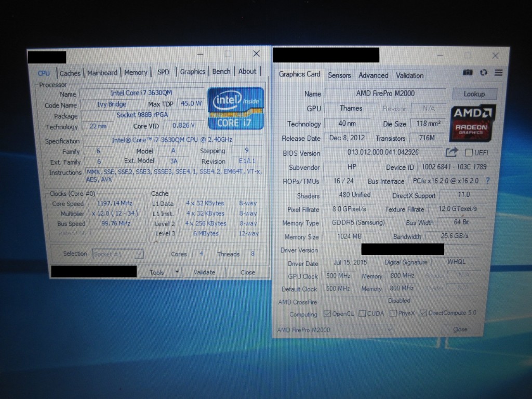The height and width of the screenshot is (399, 532).
Task: Click the BIOS Version share/export icon
Action: [x=451, y=152]
